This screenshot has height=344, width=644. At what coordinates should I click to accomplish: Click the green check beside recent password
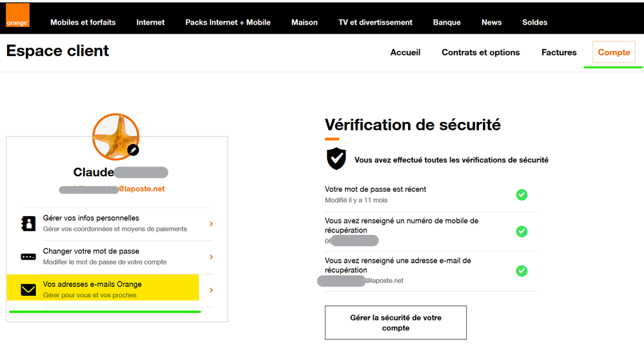522,194
